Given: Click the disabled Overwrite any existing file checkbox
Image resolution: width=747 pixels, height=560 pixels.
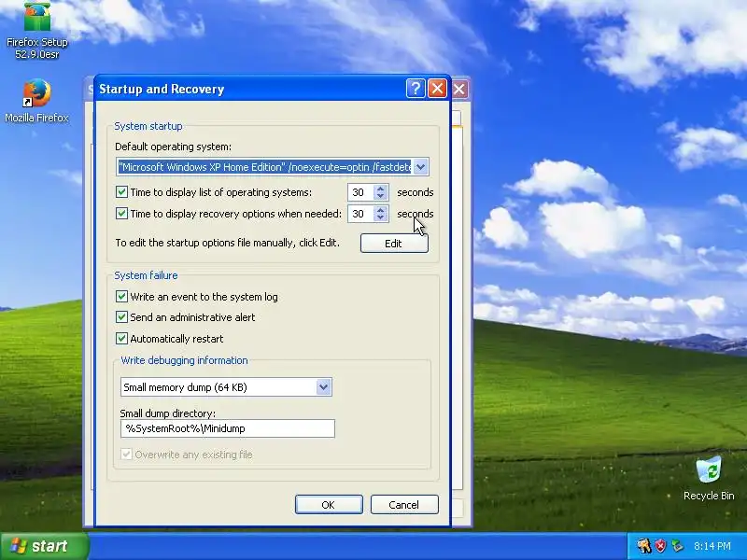Looking at the screenshot, I should [126, 455].
